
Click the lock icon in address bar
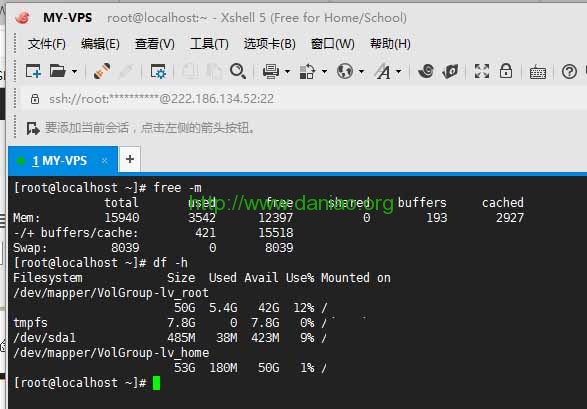pyautogui.click(x=35, y=99)
